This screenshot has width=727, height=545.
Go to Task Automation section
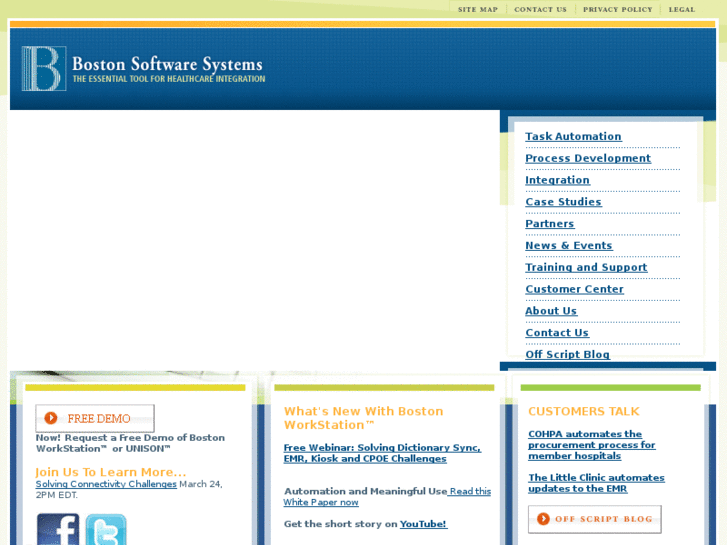573,136
